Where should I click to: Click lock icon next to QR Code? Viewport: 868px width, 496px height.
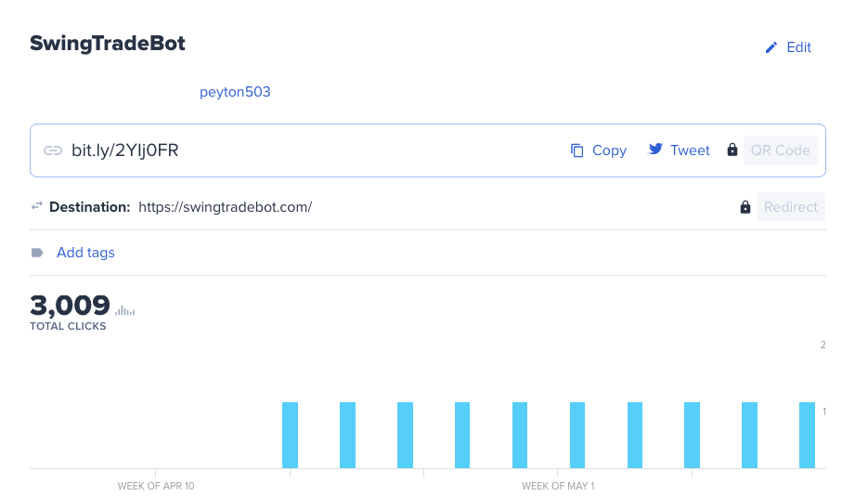coord(732,150)
